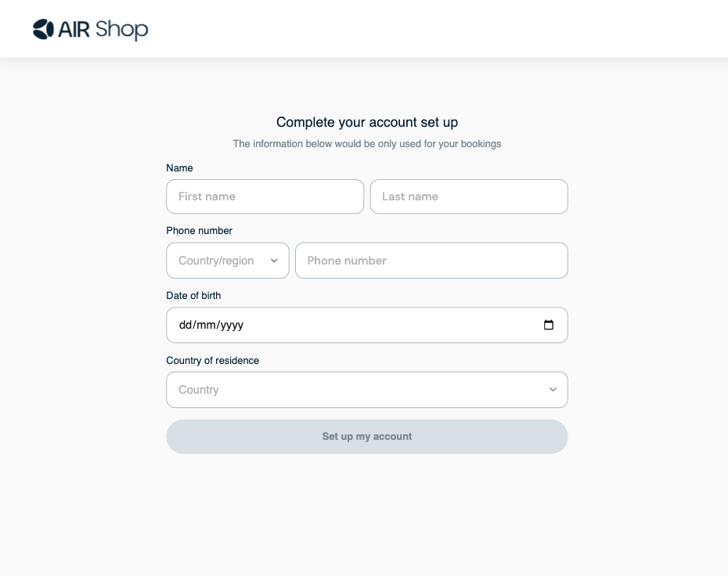This screenshot has height=576, width=728.
Task: Click the "Complete your account set up" heading
Action: click(x=367, y=122)
